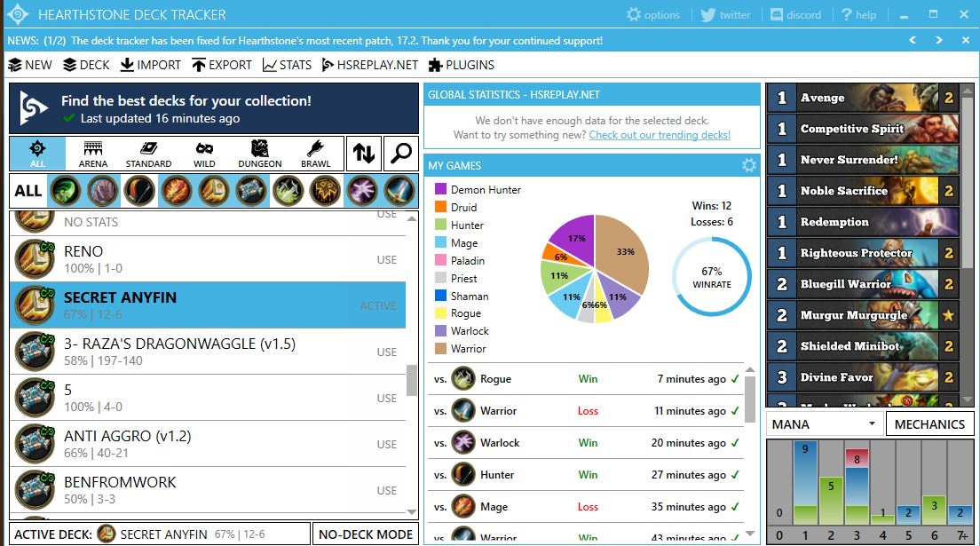Toggle the Mage class filter icon

(x=177, y=191)
